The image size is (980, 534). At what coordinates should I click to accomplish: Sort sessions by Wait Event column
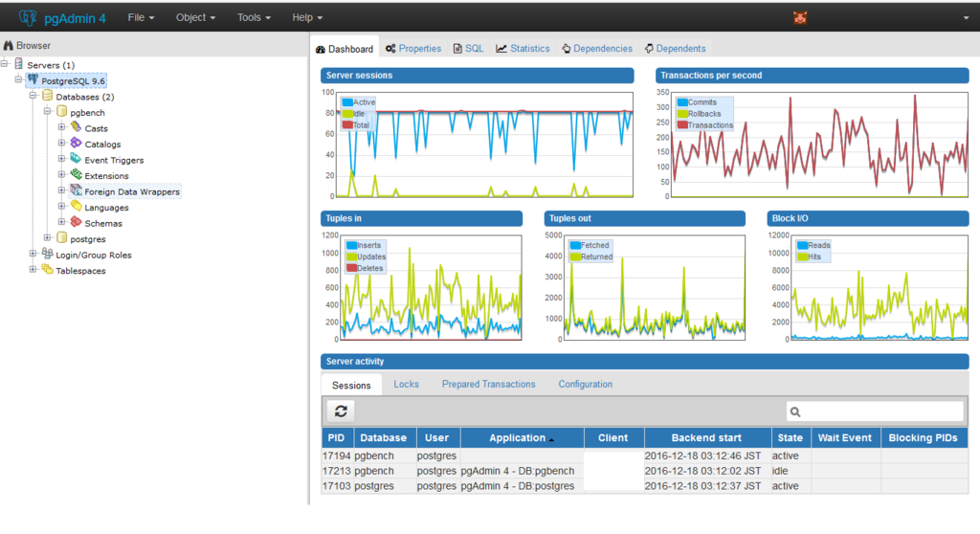pyautogui.click(x=845, y=437)
